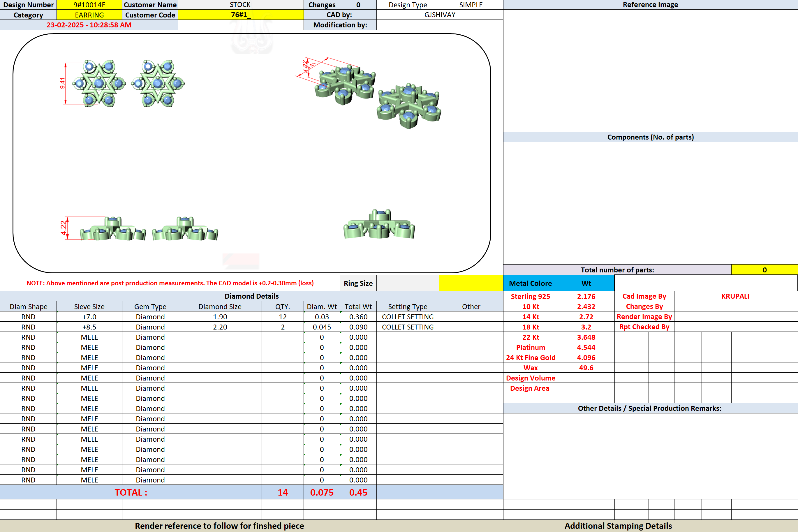Screen dimensions: 798x532
Task: Select the Additional Stamping Details footer
Action: 618,526
